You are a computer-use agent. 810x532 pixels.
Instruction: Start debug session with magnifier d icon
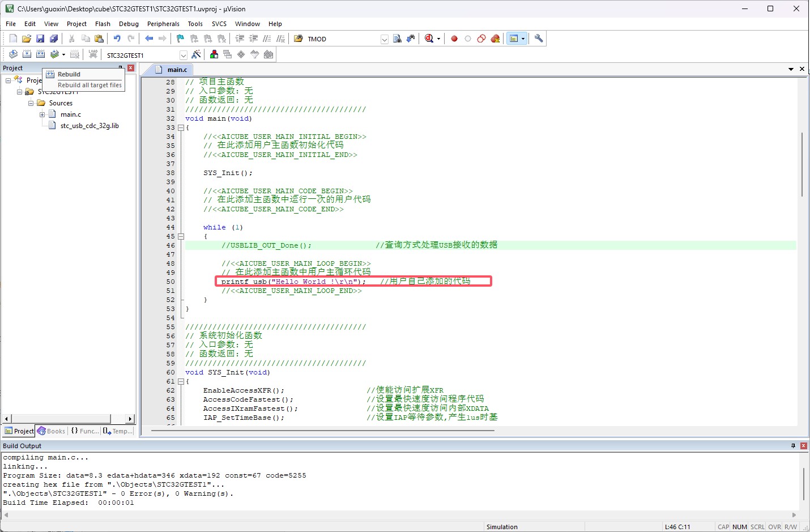tap(429, 39)
